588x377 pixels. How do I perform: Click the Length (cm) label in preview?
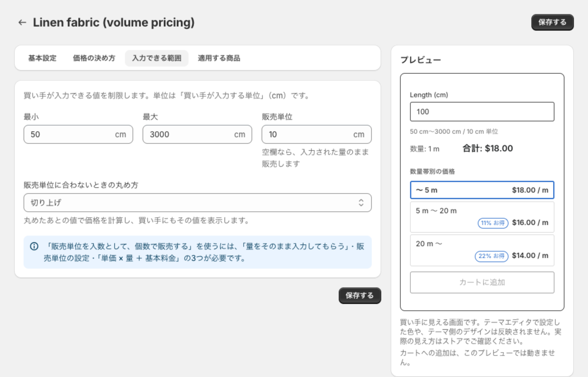429,95
